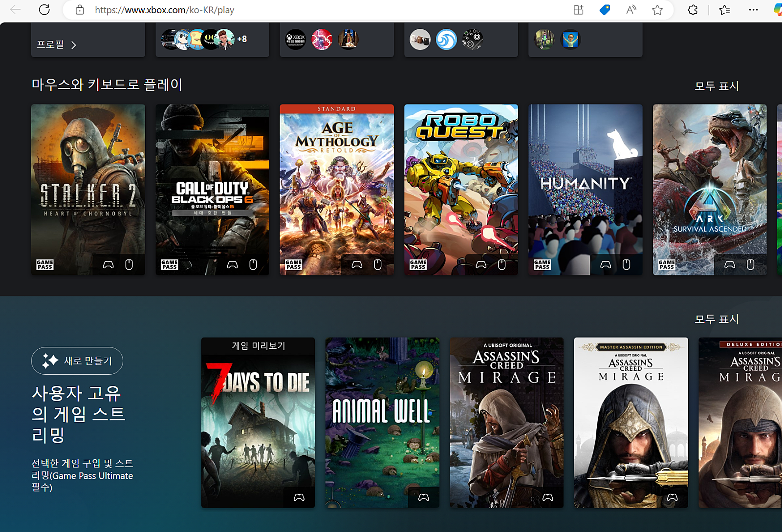Show the +8 more friends
The height and width of the screenshot is (532, 782).
[x=242, y=39]
